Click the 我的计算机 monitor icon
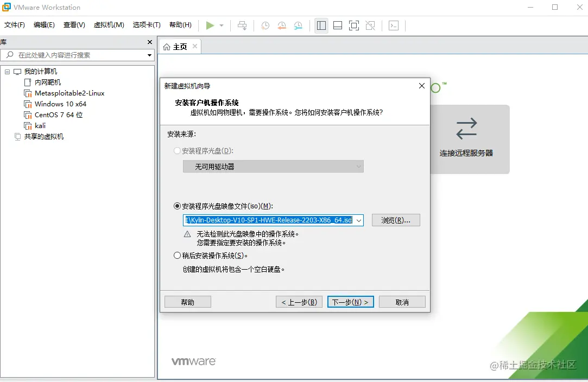This screenshot has width=588, height=382. pyautogui.click(x=17, y=72)
